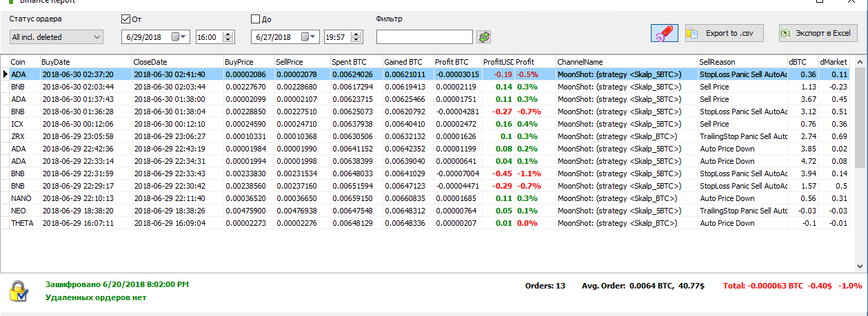Click the vertical scrollbar down arrow
868x316 pixels.
point(860,266)
